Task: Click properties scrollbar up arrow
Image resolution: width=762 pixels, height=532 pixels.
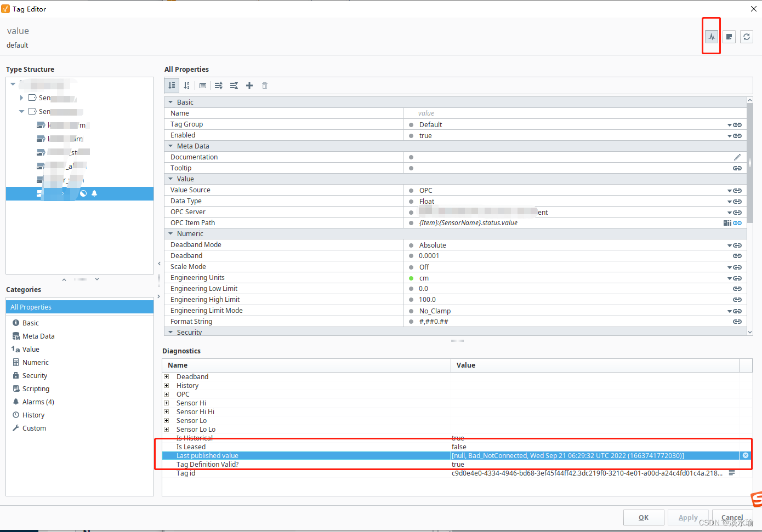Action: [750, 100]
